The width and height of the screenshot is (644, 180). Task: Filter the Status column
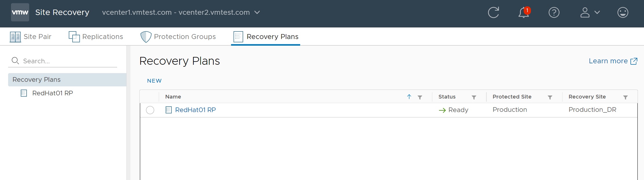474,97
